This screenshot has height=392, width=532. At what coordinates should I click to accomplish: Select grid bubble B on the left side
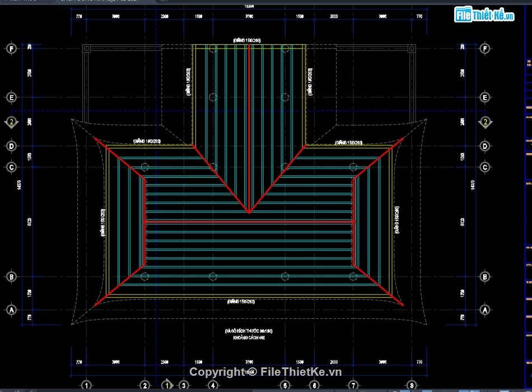pos(11,277)
